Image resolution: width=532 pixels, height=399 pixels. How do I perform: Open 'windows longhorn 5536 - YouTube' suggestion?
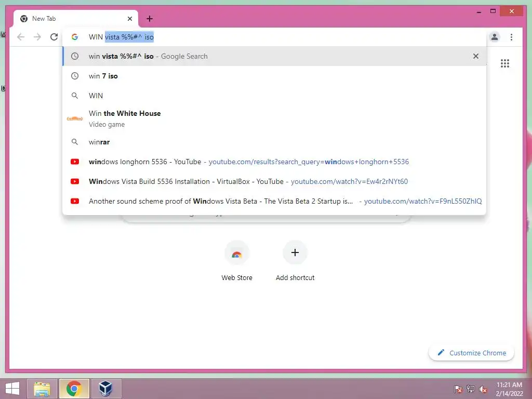[x=274, y=162]
